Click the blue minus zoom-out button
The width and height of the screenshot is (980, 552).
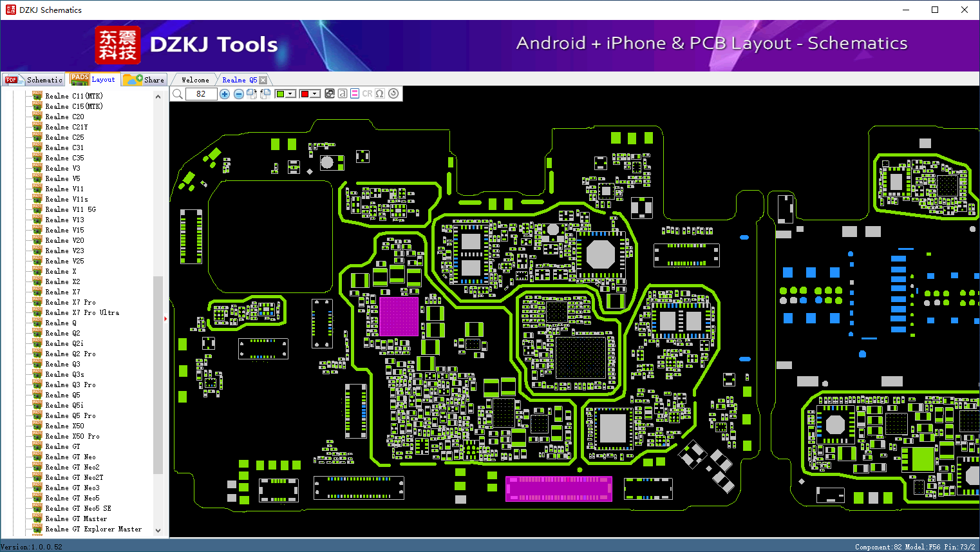click(239, 94)
